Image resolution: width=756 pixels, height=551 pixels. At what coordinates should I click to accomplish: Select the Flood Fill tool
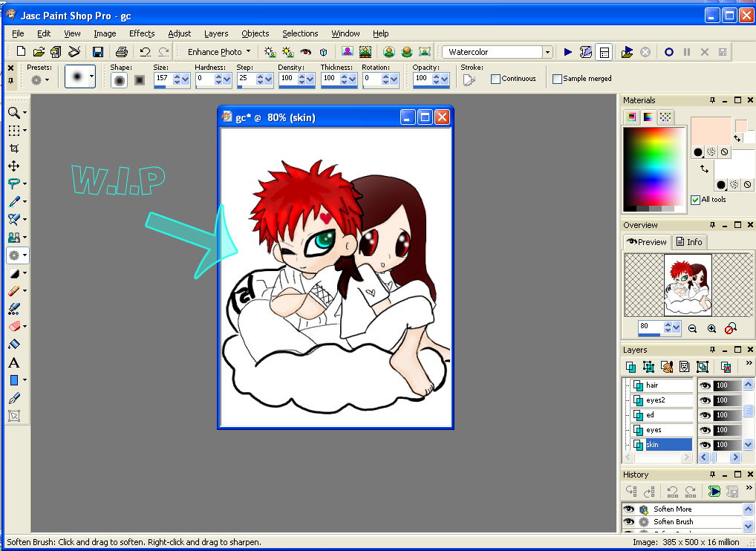coord(14,345)
